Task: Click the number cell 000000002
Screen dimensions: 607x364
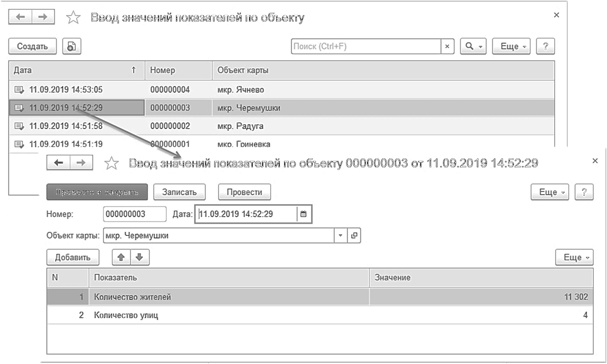Action: pyautogui.click(x=170, y=126)
